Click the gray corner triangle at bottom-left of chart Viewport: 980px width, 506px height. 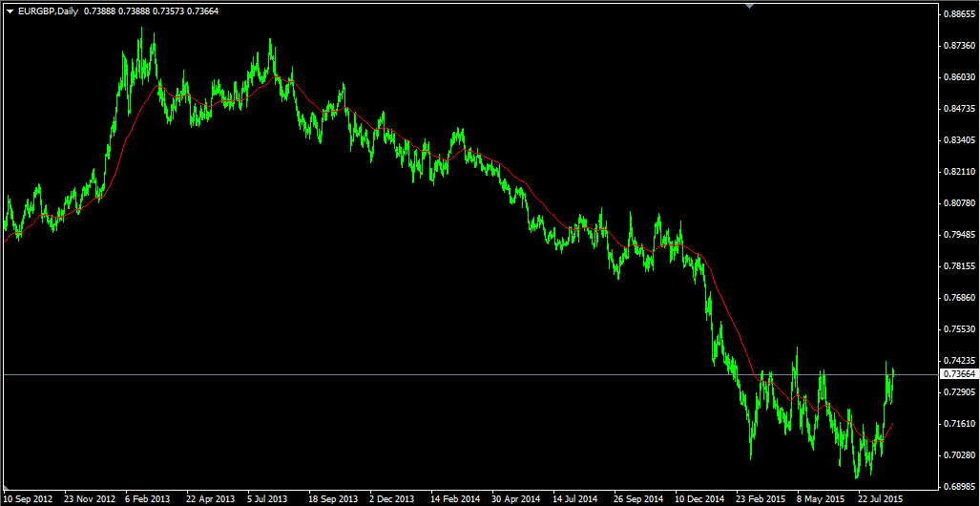click(x=7, y=487)
